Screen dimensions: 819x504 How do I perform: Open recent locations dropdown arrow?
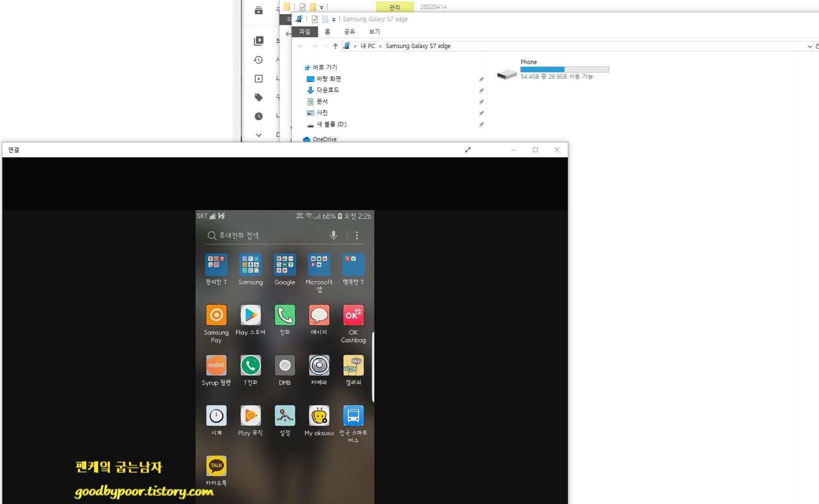click(326, 46)
